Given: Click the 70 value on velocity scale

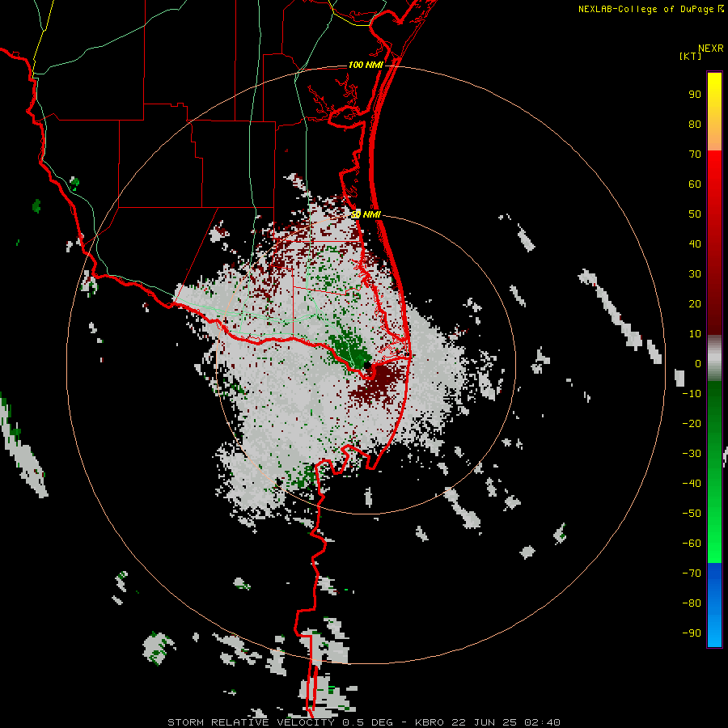Looking at the screenshot, I should [x=695, y=154].
